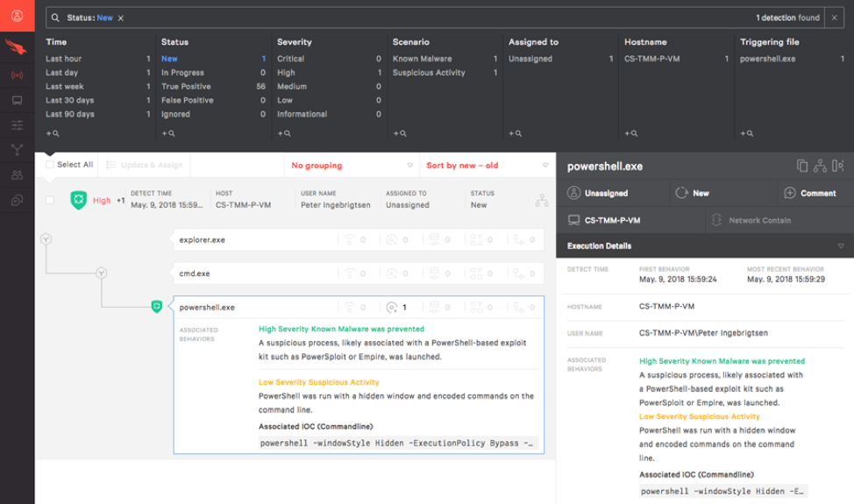The image size is (854, 504).
Task: Tick the High detection row checkbox
Action: [x=50, y=200]
